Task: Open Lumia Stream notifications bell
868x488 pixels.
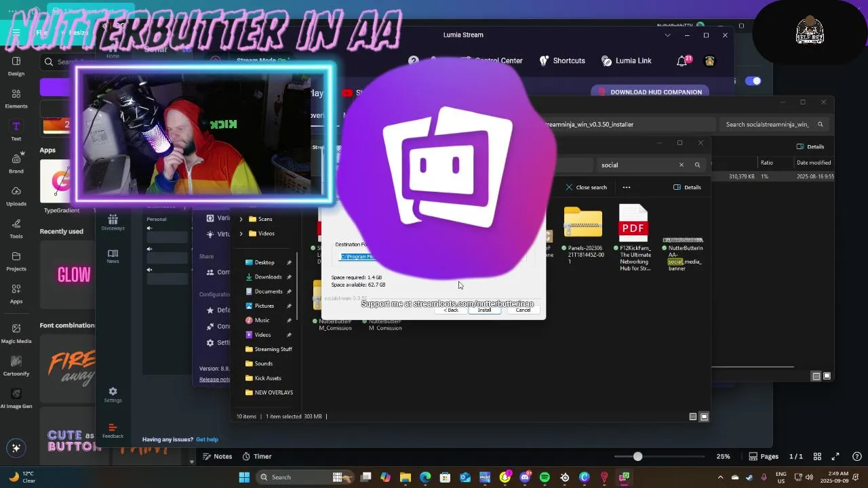Action: coord(682,61)
